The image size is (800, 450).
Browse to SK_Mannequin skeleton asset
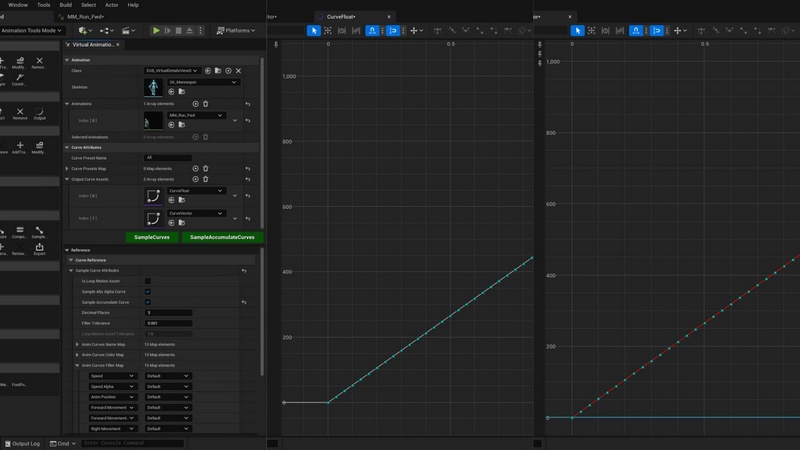coord(182,92)
